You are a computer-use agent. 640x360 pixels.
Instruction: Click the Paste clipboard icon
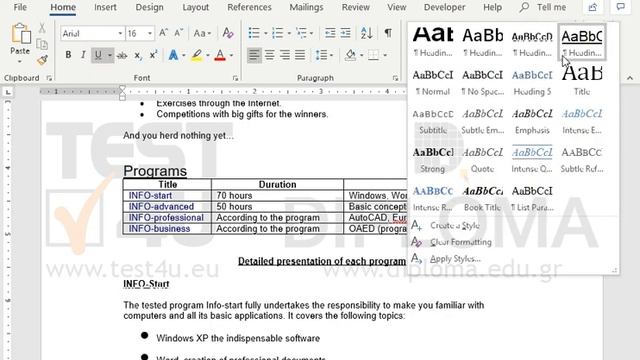pyautogui.click(x=20, y=34)
